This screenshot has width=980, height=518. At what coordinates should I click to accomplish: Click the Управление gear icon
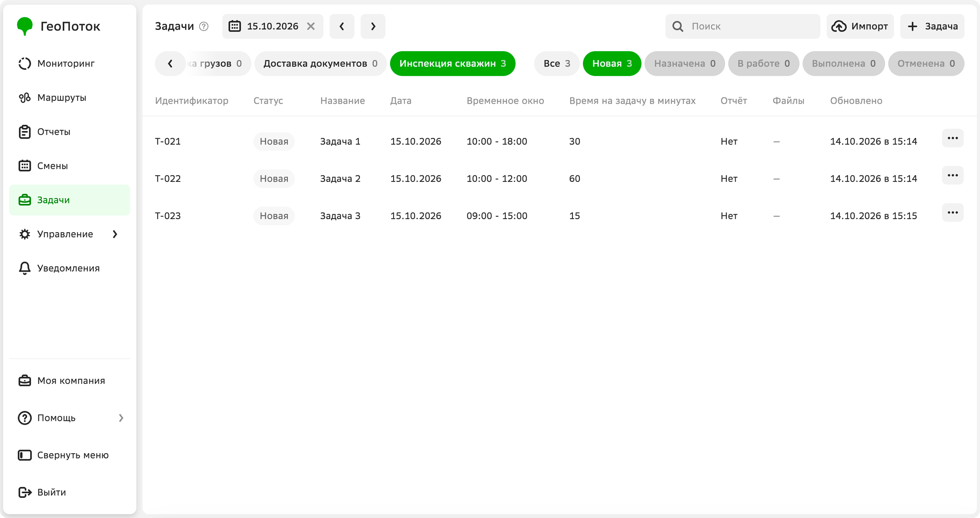tap(25, 234)
